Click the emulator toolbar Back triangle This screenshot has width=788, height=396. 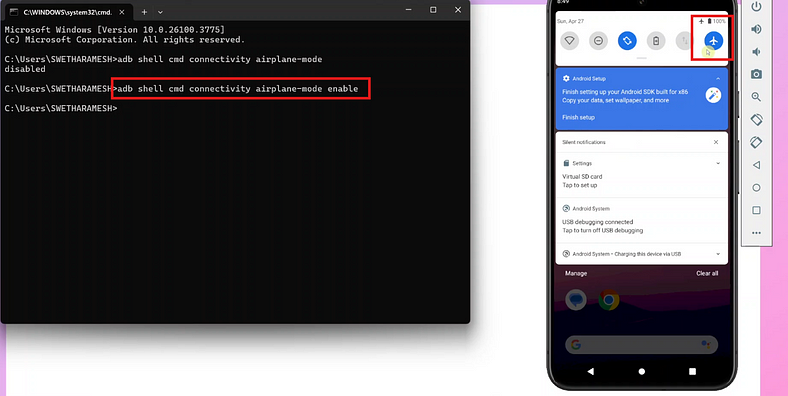pyautogui.click(x=756, y=165)
